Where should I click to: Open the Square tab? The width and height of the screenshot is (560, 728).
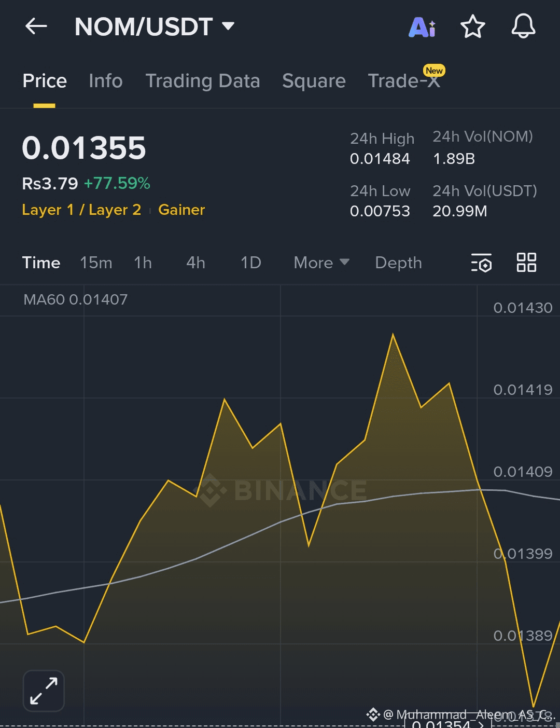[314, 81]
